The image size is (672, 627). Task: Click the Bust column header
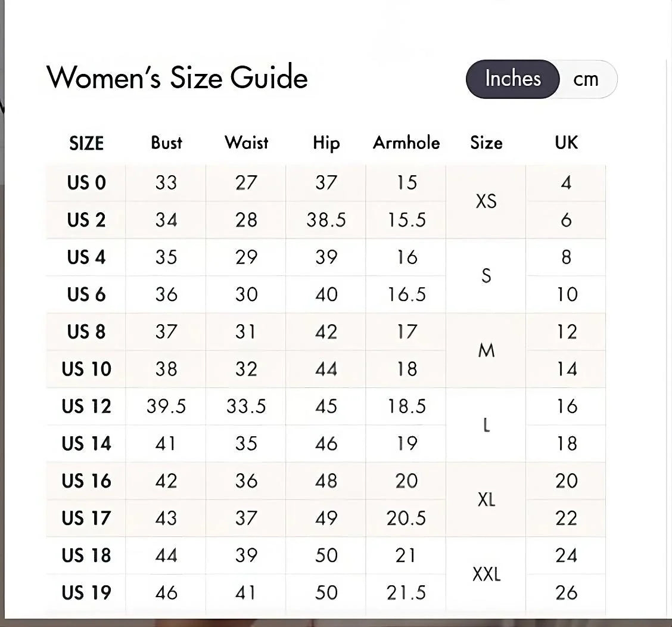coord(166,143)
